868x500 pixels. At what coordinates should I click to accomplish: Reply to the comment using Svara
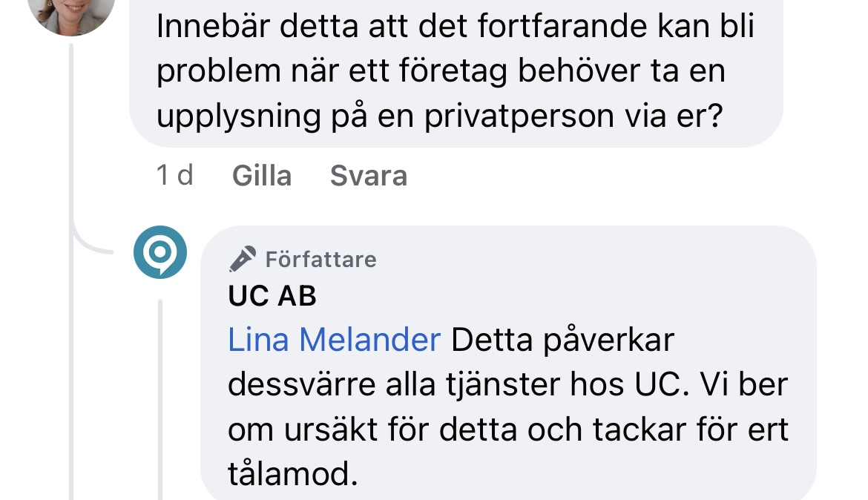(368, 176)
